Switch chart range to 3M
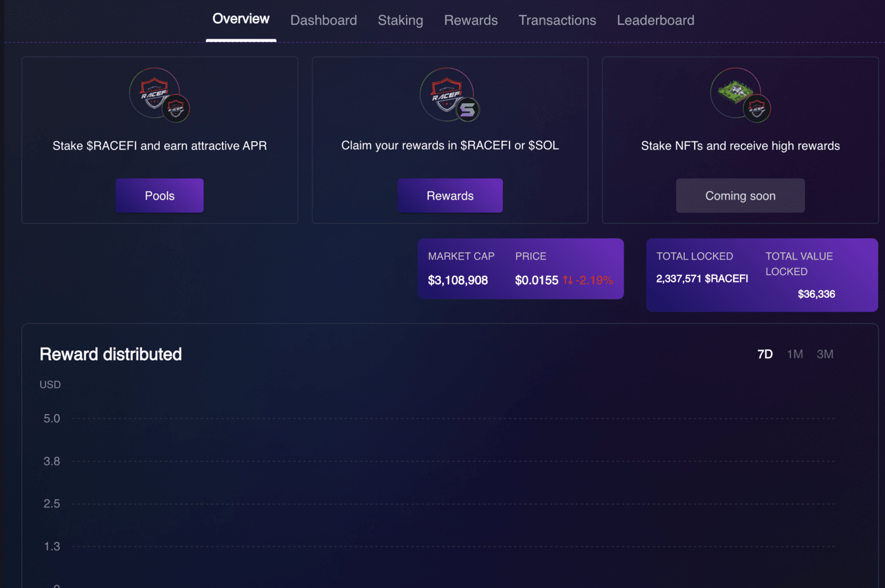 tap(825, 354)
